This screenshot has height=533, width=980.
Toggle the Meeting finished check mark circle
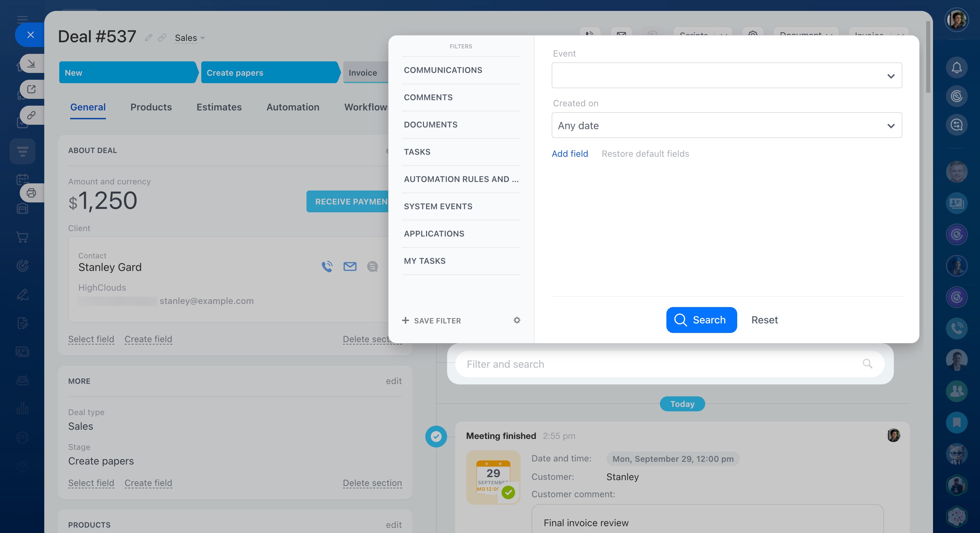436,436
